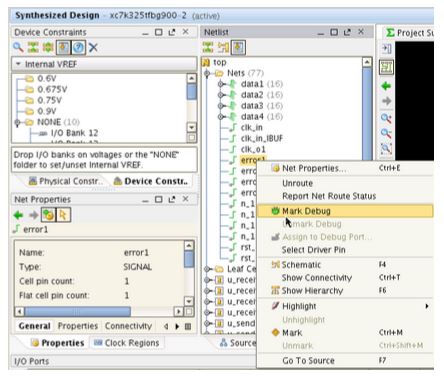
Task: Toggle the help icon button in Device Constraints toolbar
Action: point(79,47)
